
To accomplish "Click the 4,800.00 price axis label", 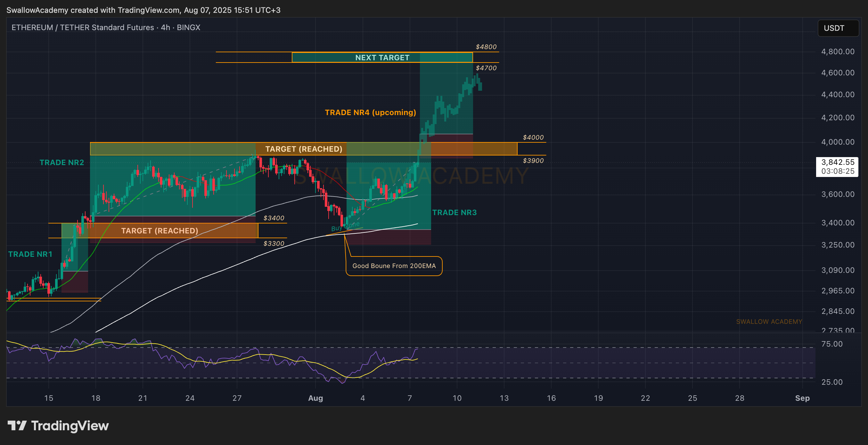I will point(838,52).
